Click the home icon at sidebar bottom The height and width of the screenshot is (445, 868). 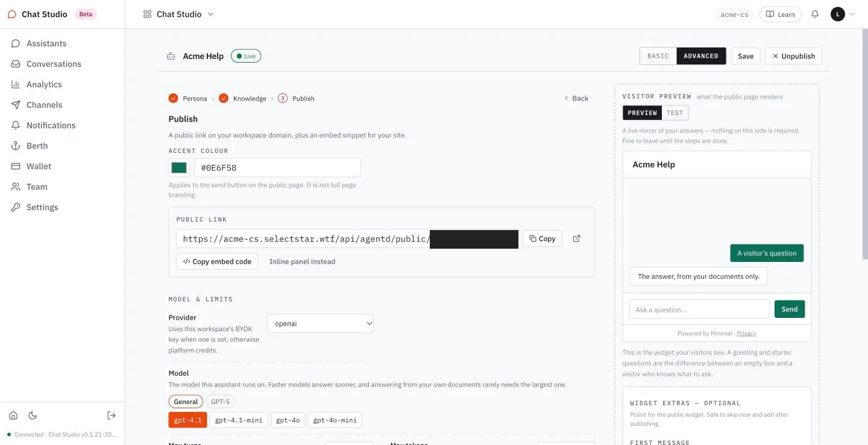pos(13,415)
